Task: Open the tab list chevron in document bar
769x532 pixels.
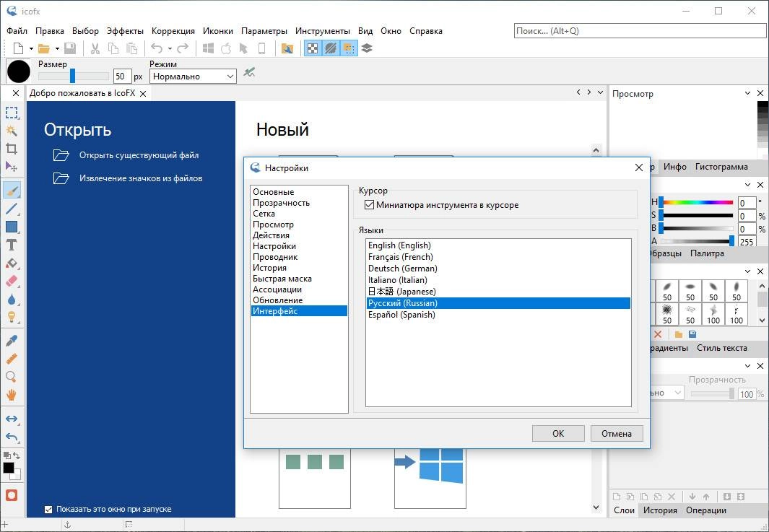Action: tap(600, 92)
